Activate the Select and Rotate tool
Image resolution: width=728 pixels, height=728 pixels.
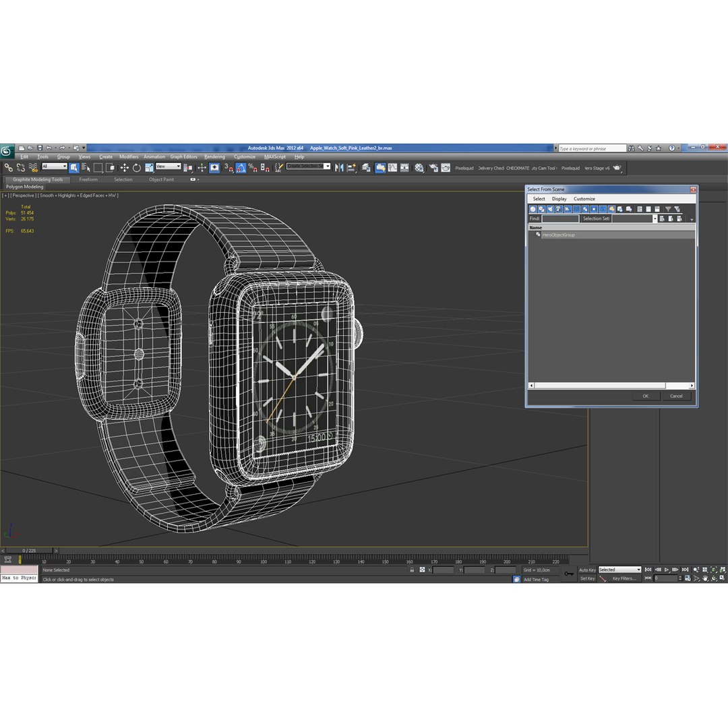click(136, 168)
